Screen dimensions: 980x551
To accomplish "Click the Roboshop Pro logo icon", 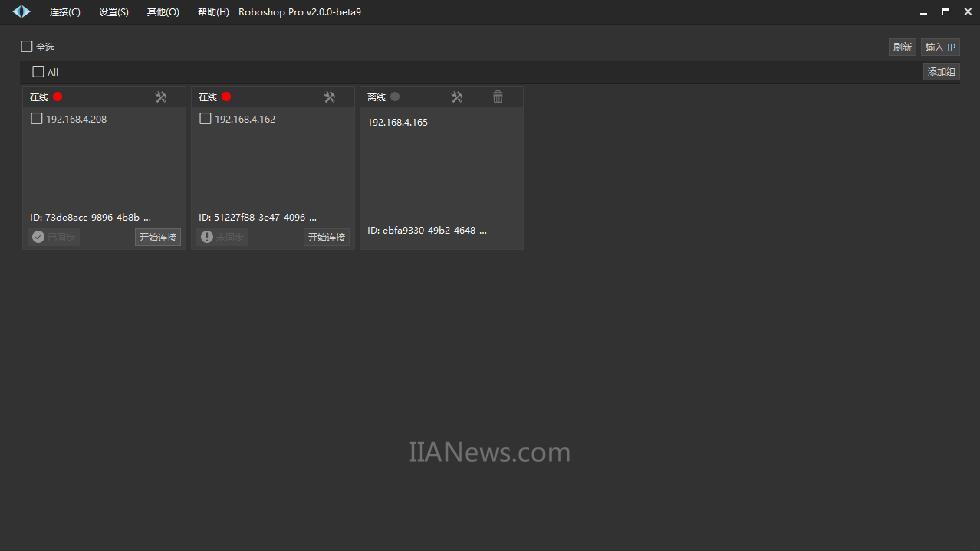I will (x=21, y=12).
